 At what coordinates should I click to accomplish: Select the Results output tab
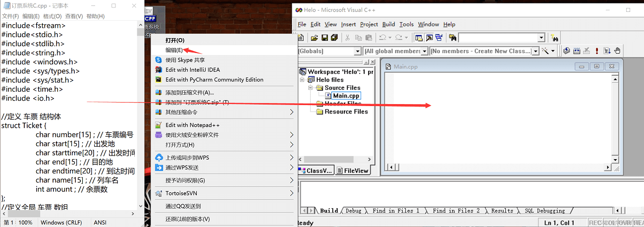point(502,211)
